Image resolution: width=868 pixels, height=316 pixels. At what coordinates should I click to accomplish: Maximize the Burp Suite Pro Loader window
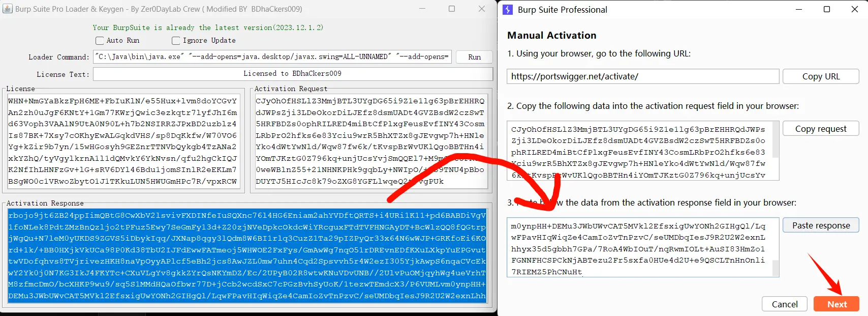(x=452, y=9)
